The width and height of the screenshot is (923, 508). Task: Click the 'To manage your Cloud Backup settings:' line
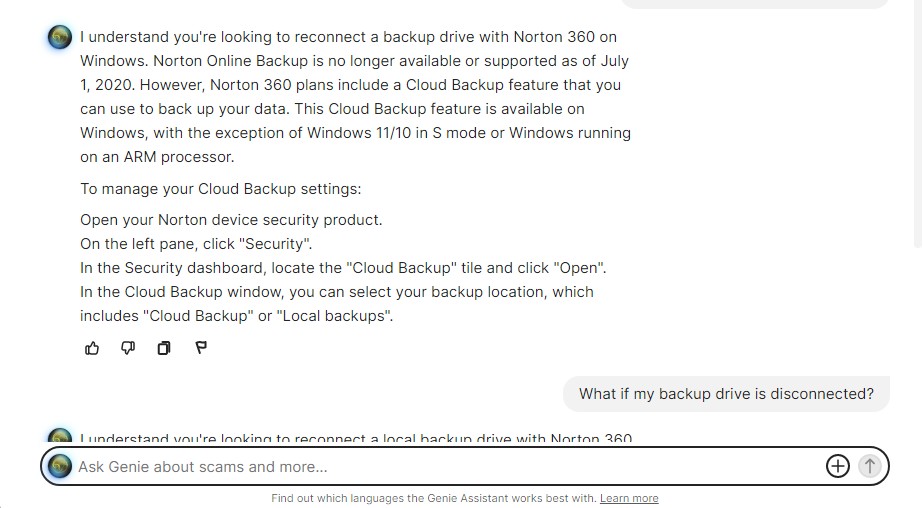[220, 189]
